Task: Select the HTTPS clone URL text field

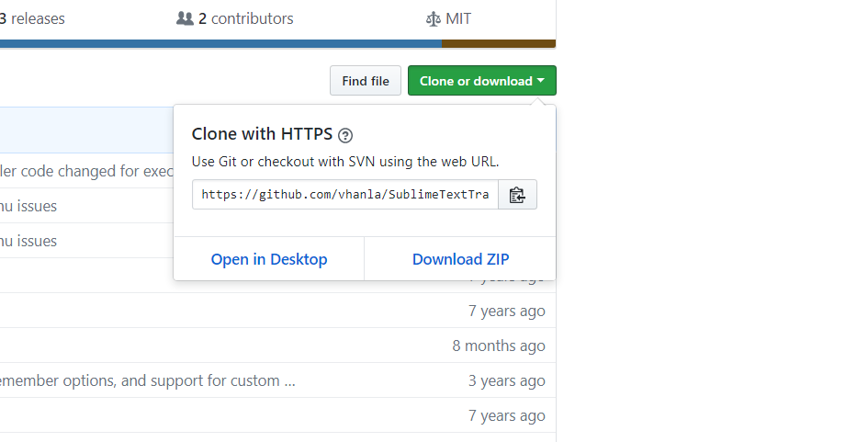Action: [345, 195]
